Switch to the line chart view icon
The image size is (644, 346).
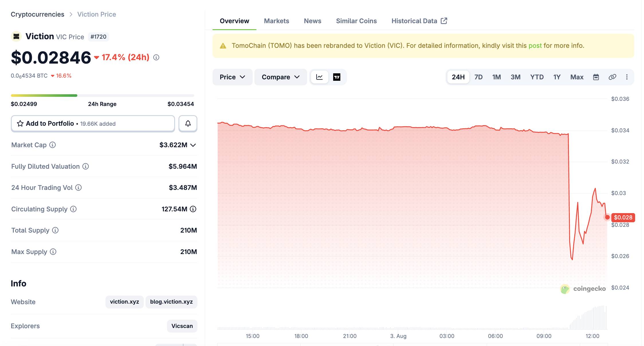click(x=319, y=77)
